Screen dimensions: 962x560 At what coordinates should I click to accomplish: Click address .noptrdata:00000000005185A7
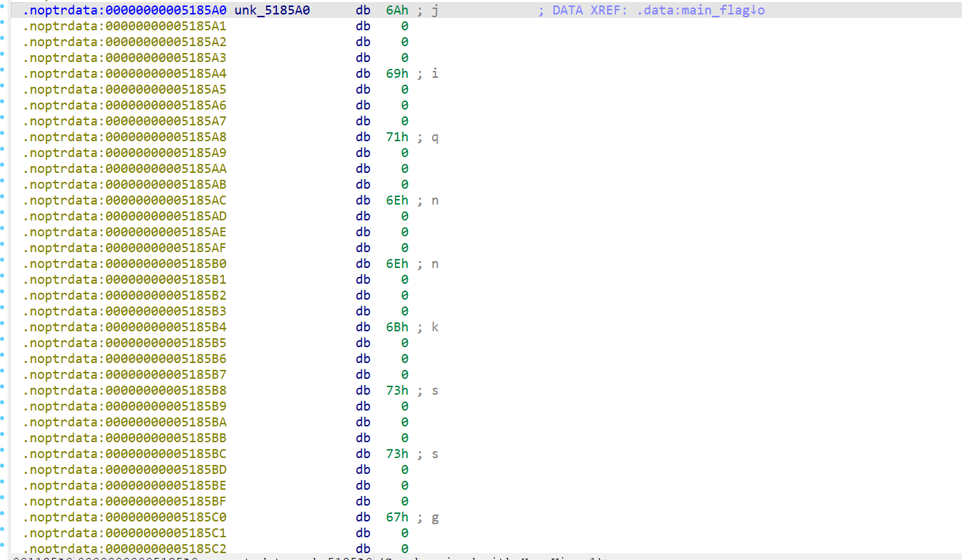pos(125,121)
